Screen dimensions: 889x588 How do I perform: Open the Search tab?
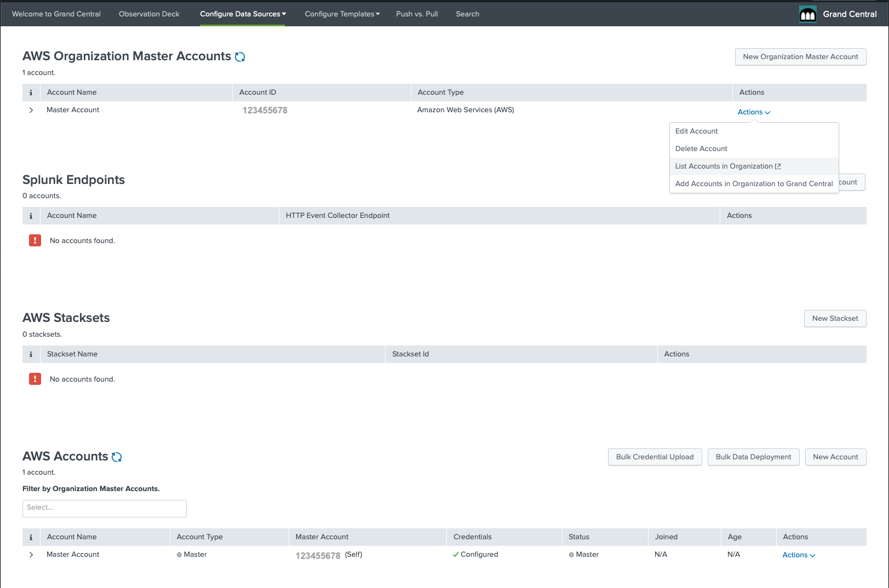(x=467, y=14)
